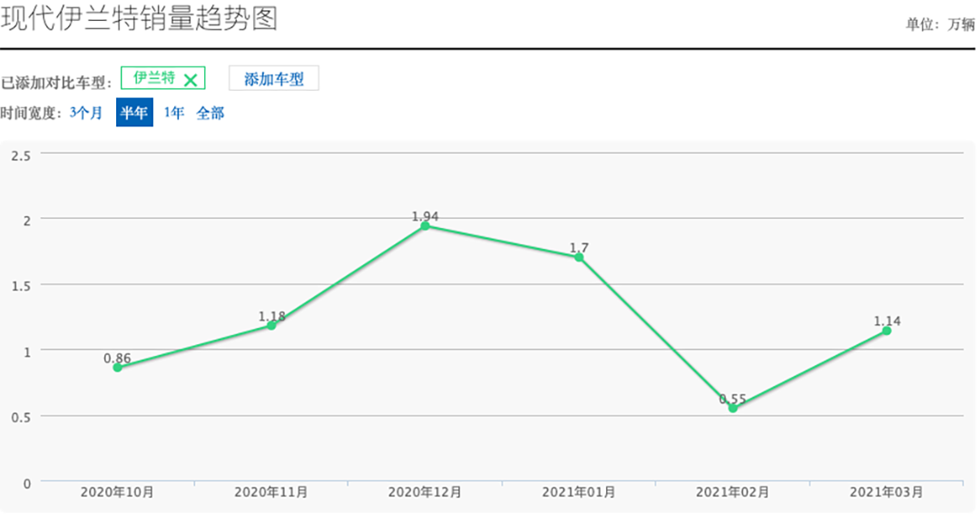Select the 半年 time range tab
980x514 pixels.
[134, 114]
